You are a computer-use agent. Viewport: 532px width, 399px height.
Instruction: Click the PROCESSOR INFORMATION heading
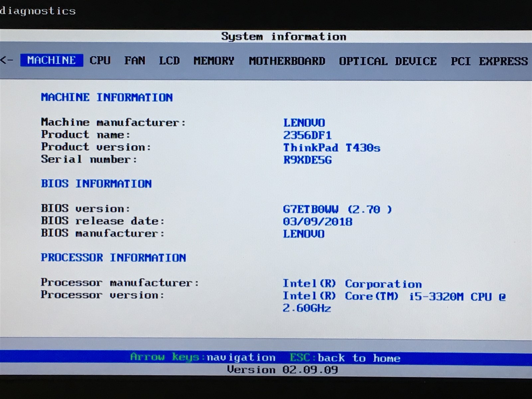113,258
